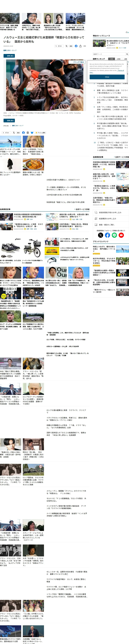Open the プーチン大統領 モンゴル訪問 article thumbnail
Screen dimensions: 129x644
(x=33, y=389)
